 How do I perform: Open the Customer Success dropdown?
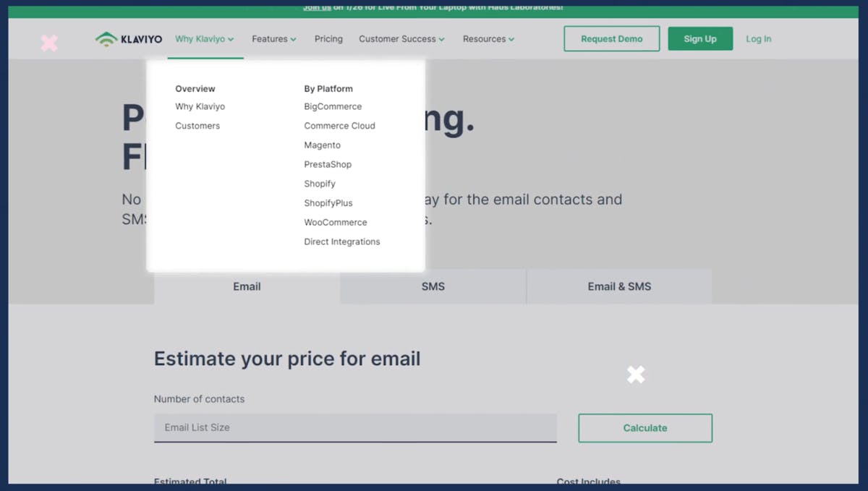point(401,39)
